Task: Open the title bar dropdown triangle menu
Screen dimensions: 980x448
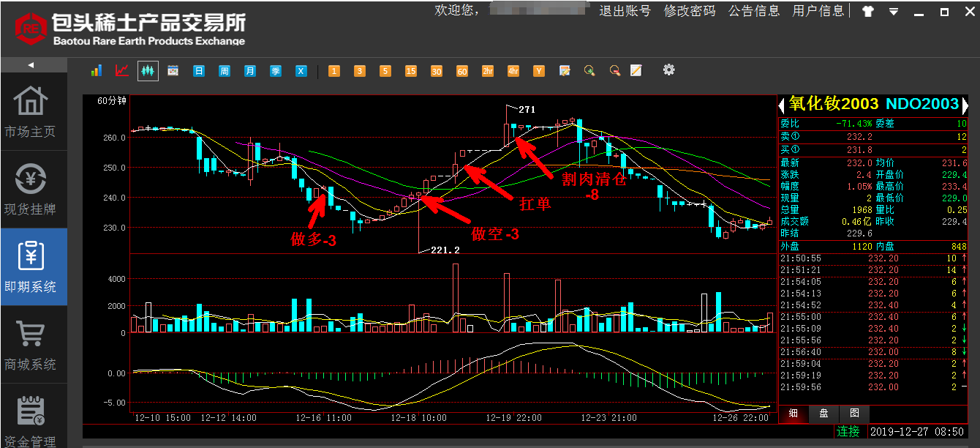Action: (894, 11)
